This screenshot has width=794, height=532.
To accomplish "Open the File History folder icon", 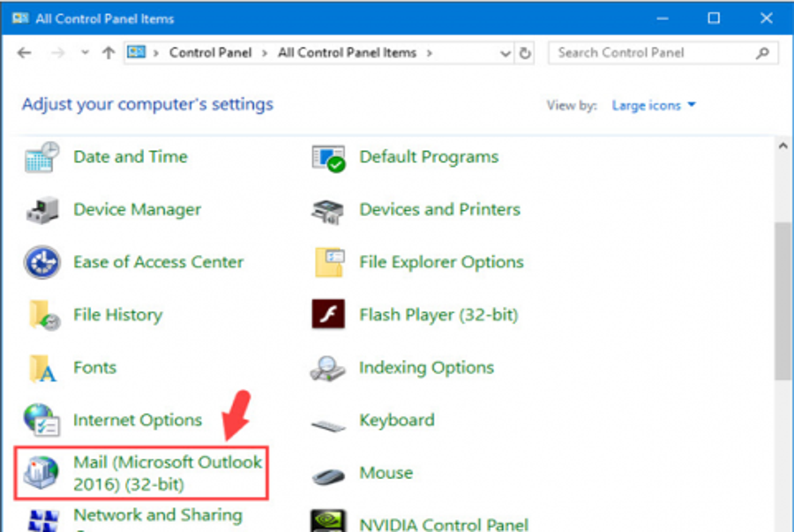I will click(41, 315).
